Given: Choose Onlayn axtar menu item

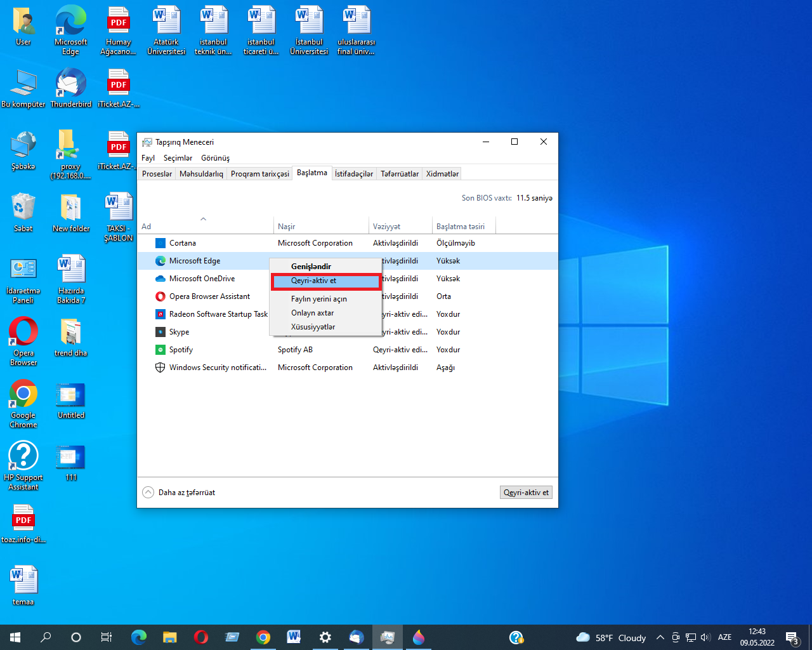Looking at the screenshot, I should pyautogui.click(x=325, y=313).
